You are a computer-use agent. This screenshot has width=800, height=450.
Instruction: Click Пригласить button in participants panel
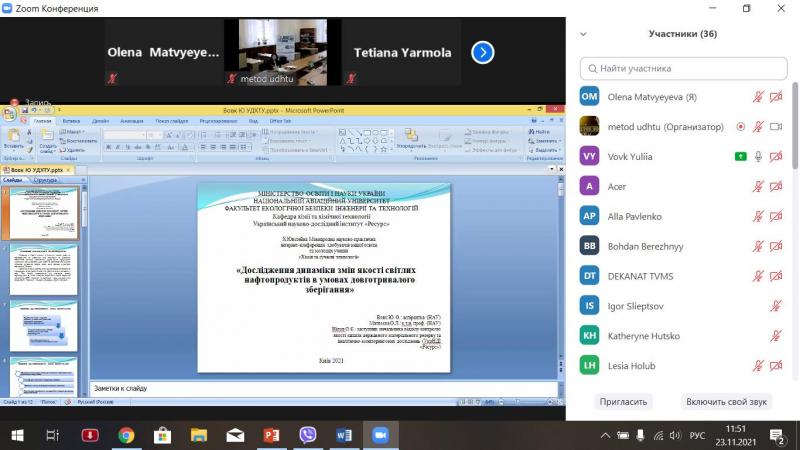coord(623,402)
